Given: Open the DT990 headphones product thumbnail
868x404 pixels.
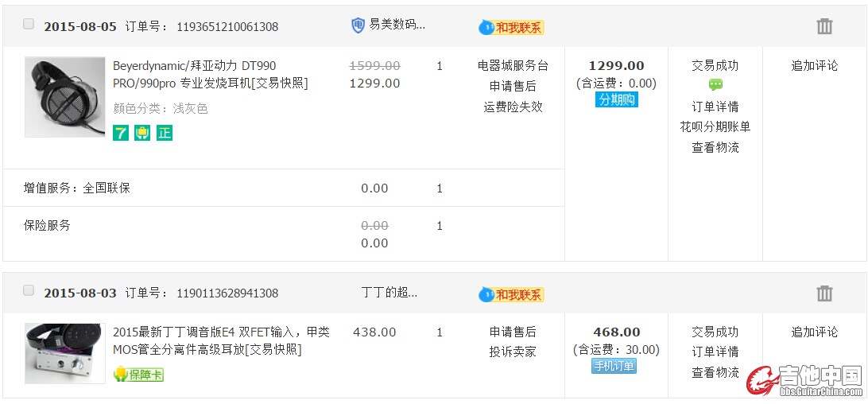Looking at the screenshot, I should pyautogui.click(x=65, y=96).
